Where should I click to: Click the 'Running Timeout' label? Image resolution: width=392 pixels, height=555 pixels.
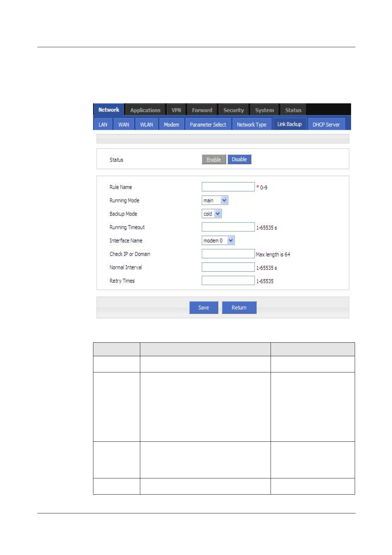127,227
